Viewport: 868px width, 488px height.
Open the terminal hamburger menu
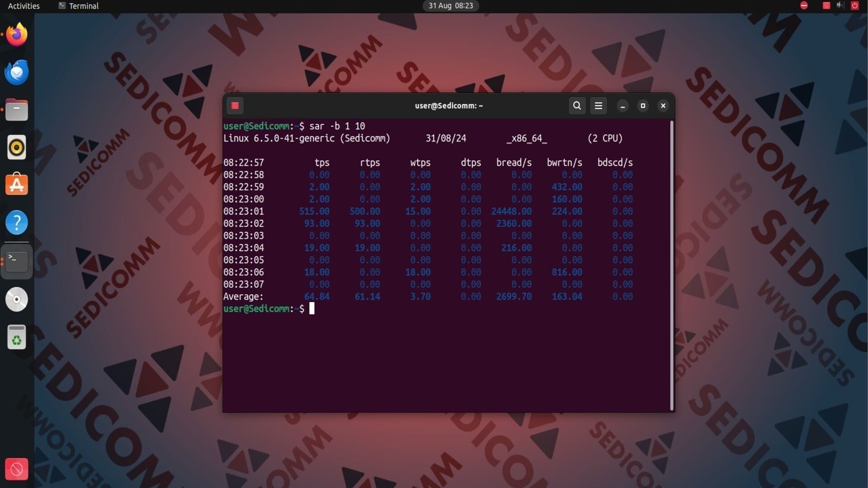598,106
